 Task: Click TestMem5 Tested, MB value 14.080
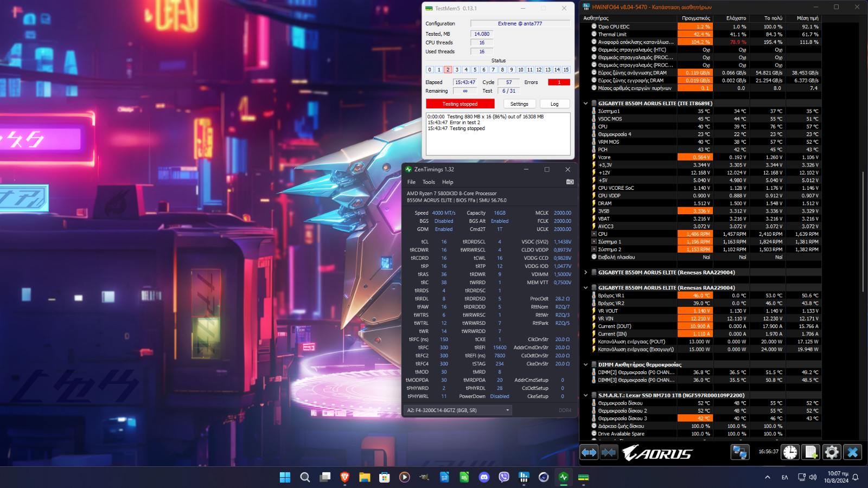482,34
